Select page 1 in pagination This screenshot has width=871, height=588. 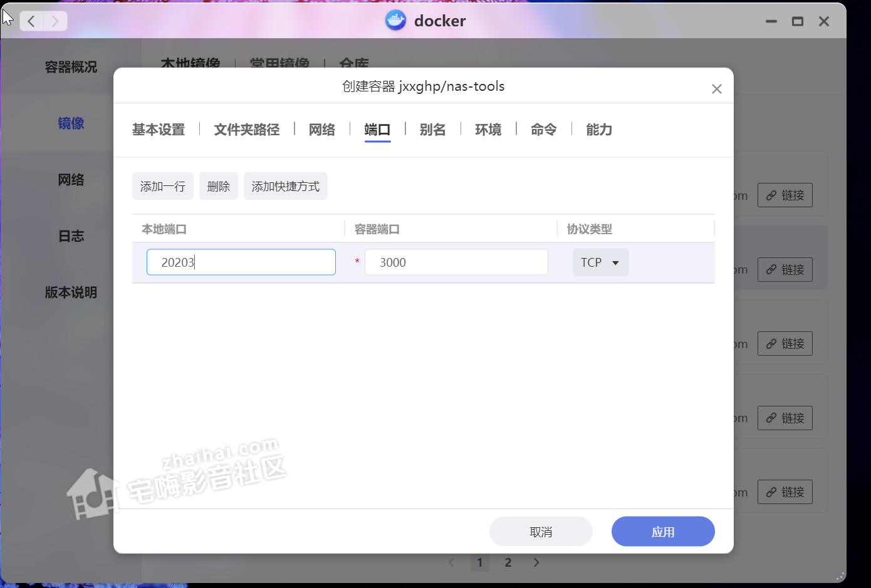tap(479, 562)
